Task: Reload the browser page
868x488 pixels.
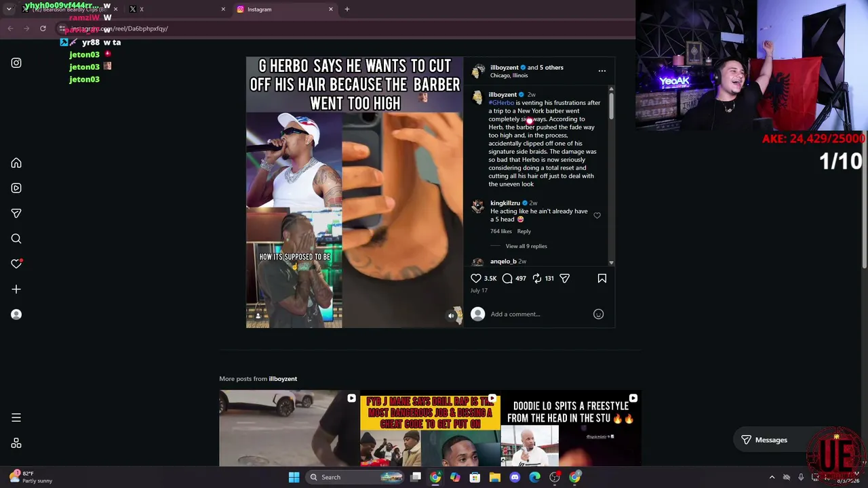Action: point(43,28)
